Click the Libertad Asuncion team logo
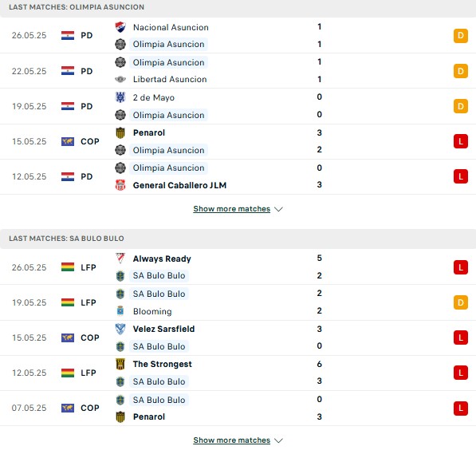476x450 pixels. point(120,79)
